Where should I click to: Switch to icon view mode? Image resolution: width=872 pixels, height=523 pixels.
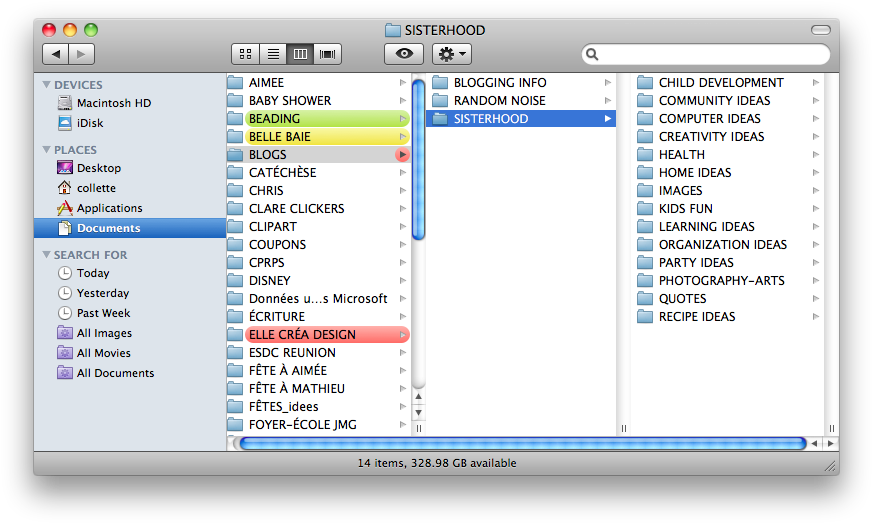click(244, 54)
